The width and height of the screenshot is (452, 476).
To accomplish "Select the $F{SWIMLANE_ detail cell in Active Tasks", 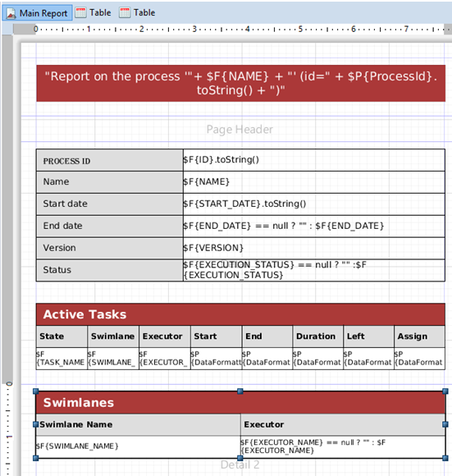I will click(x=113, y=359).
